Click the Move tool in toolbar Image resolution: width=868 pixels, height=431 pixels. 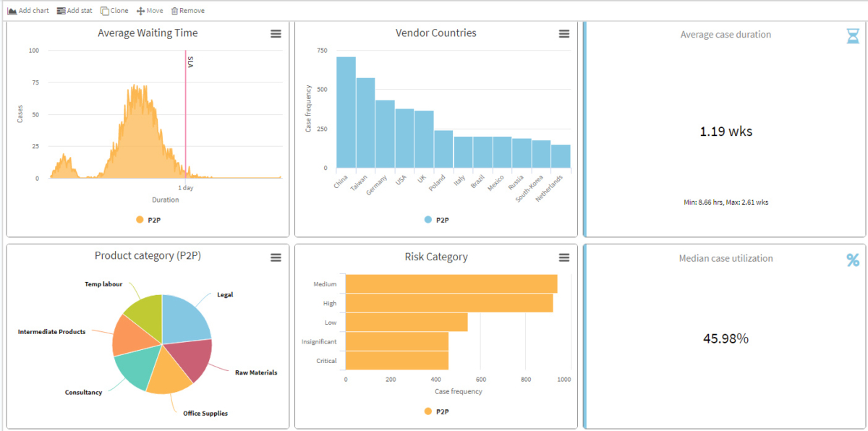point(150,11)
